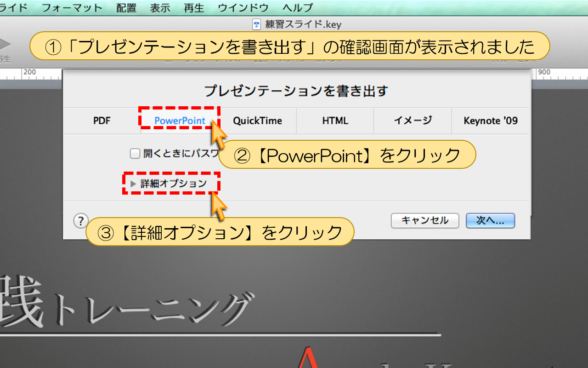Enable the open-with-password checkbox
Viewport: 588px width, 368px height.
(135, 154)
